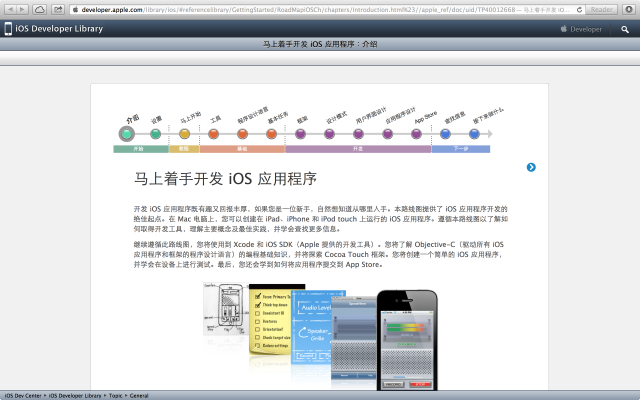Click the Share button in Safari toolbar

58,9
